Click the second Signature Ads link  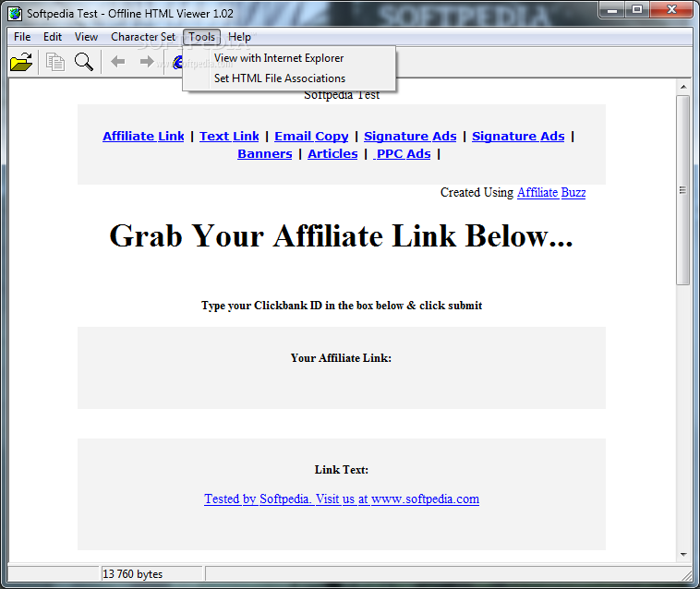tap(518, 136)
